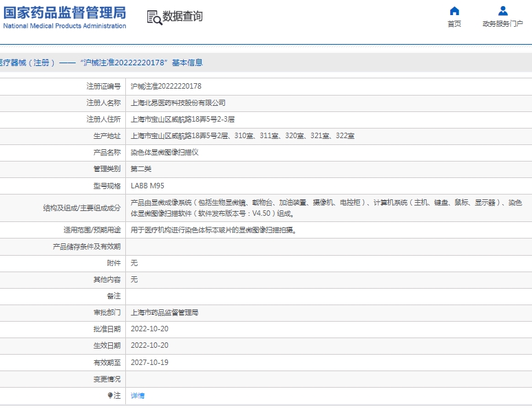
Task: Click the 首页 label
Action: tap(454, 24)
